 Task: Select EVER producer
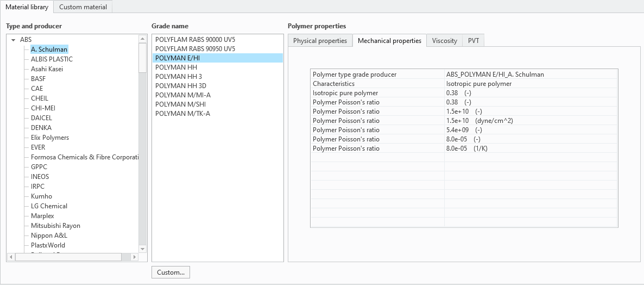coord(38,147)
